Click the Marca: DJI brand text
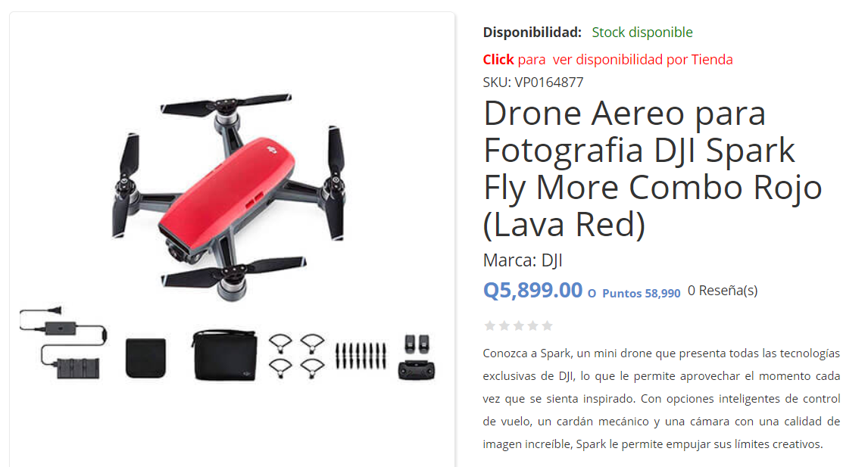Viewport: 868px width, 467px height. (x=523, y=260)
